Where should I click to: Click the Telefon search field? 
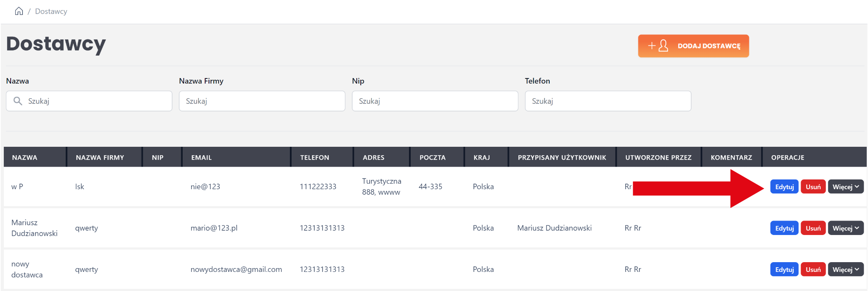(608, 101)
